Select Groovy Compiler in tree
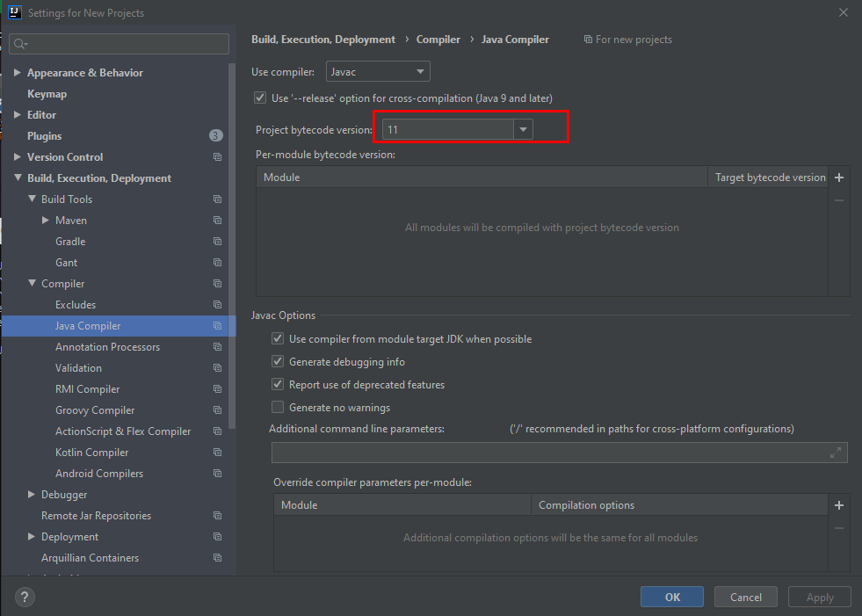Viewport: 862px width, 616px height. (95, 410)
